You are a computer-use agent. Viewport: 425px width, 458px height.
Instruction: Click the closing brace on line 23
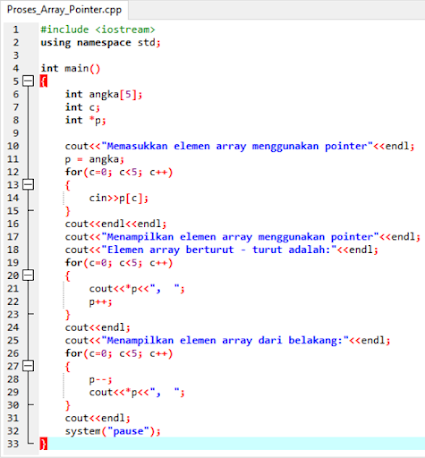click(68, 315)
